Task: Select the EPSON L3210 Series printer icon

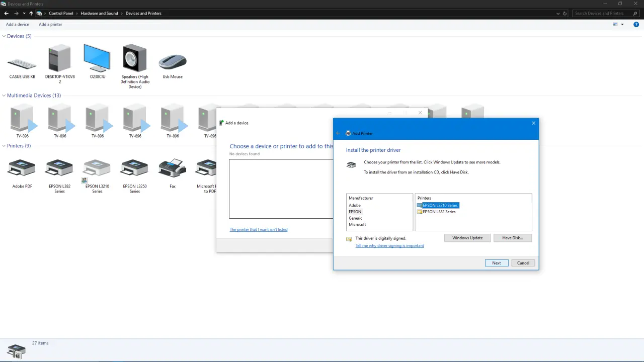Action: click(x=97, y=175)
